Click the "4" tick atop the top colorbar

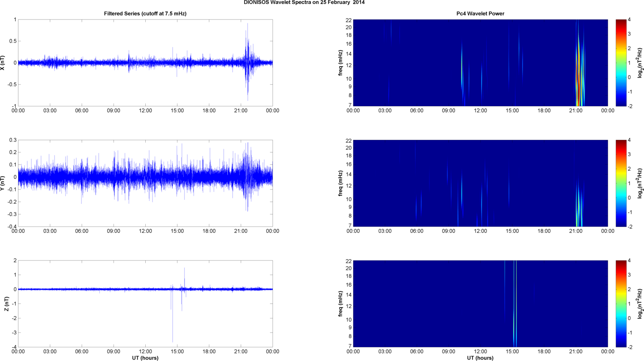pos(629,19)
